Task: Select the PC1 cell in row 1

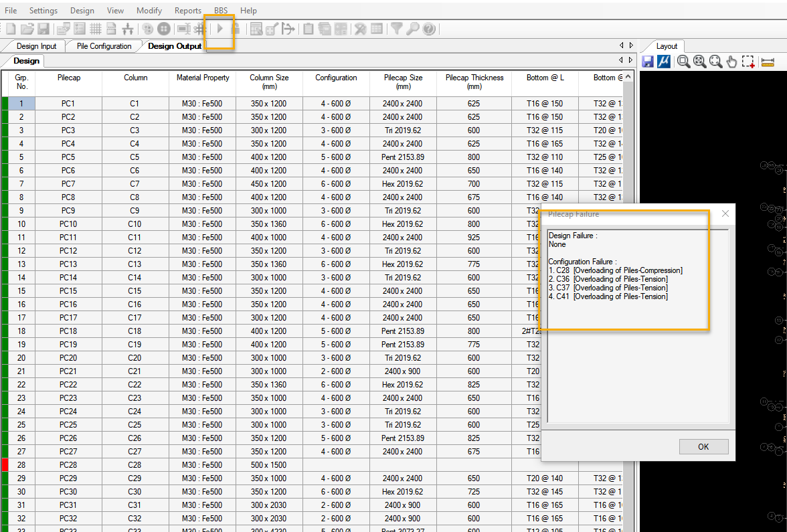Action: (68, 103)
